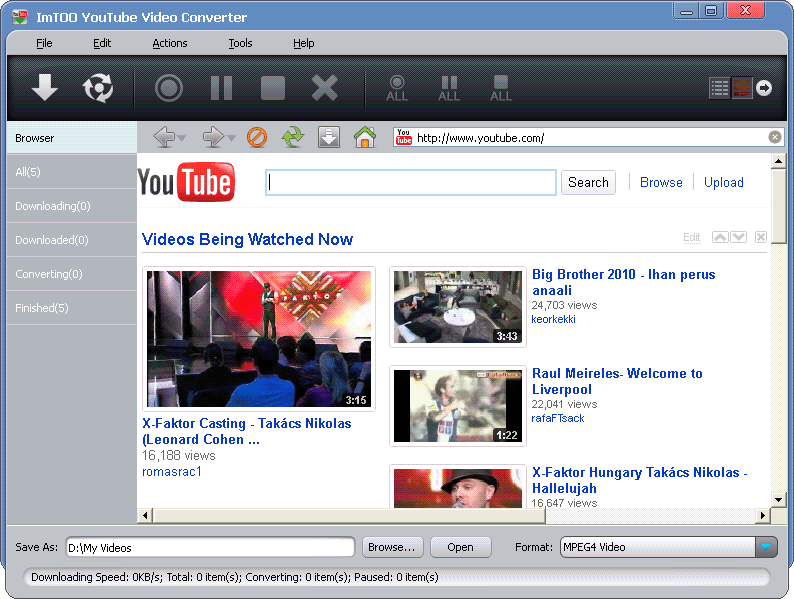Open the Upload link on YouTube
The height and width of the screenshot is (599, 794).
pyautogui.click(x=724, y=182)
